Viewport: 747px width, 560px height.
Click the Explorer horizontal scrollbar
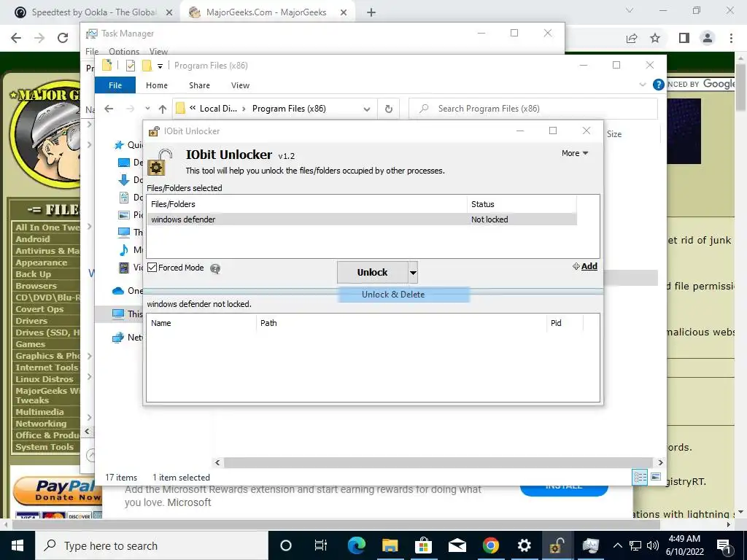(x=438, y=462)
